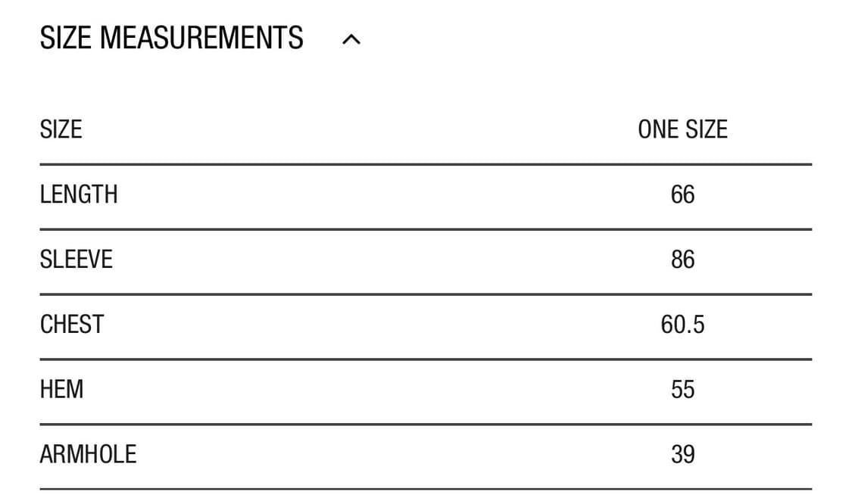Click the divider line under SLEEVE row
The image size is (852, 504).
pyautogui.click(x=426, y=294)
